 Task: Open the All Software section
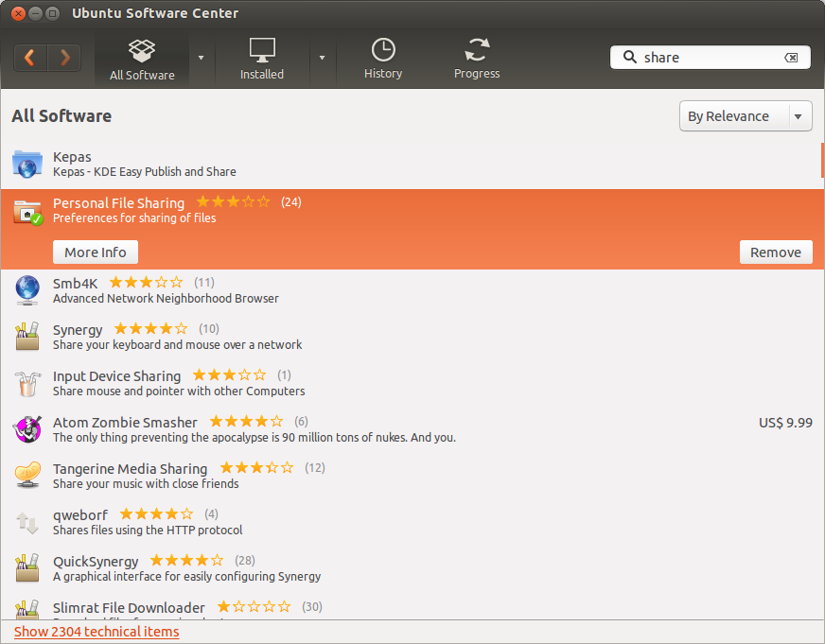(x=142, y=60)
